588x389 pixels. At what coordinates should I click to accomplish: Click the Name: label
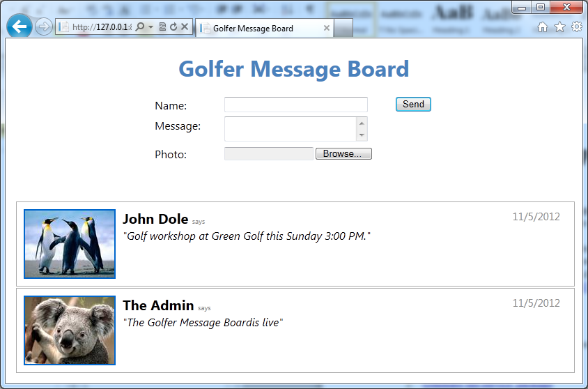[171, 106]
